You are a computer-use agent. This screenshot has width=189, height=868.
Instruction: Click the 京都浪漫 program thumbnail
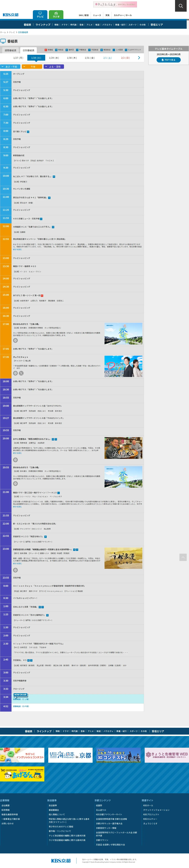(123, 558)
